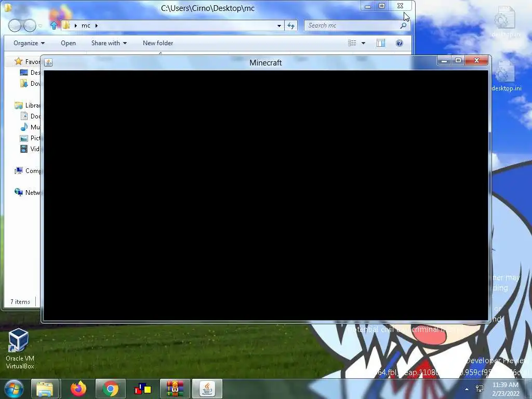Screen dimensions: 532x399
Task: Select the Music library
Action: [x=30, y=127]
